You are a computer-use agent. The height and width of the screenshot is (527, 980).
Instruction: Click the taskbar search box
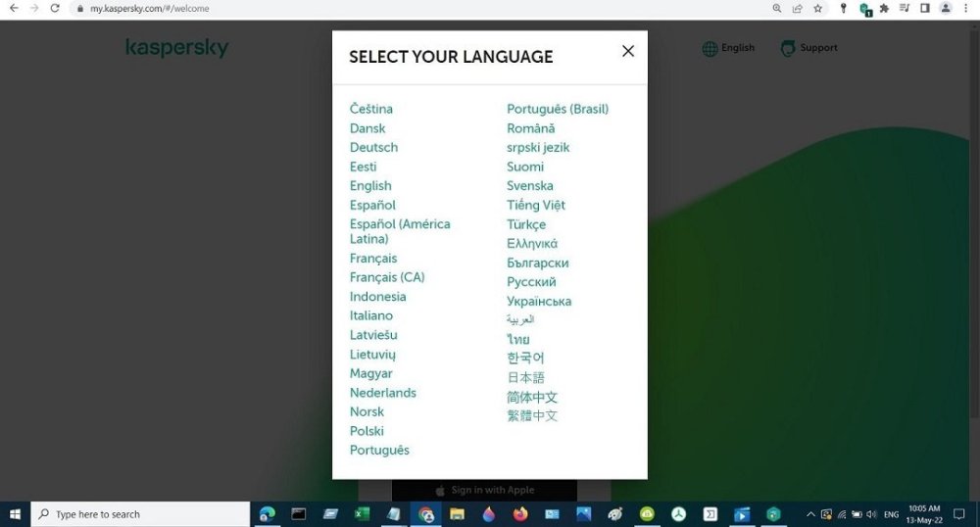pos(140,514)
